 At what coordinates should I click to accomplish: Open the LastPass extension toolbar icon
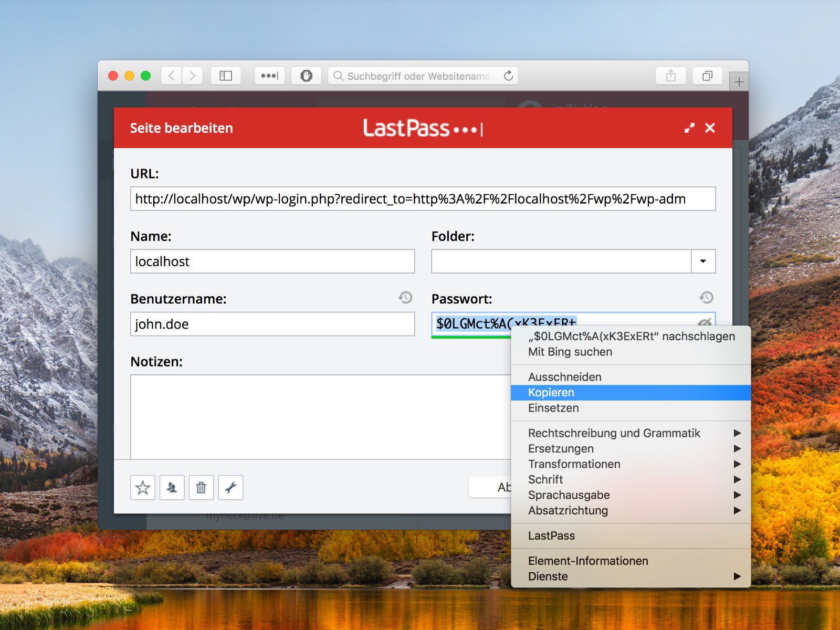point(269,76)
